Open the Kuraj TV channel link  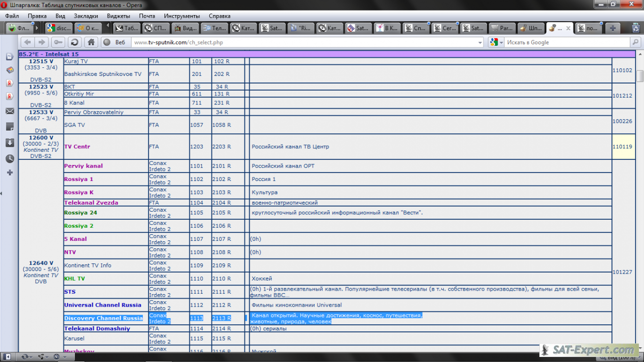tap(76, 61)
